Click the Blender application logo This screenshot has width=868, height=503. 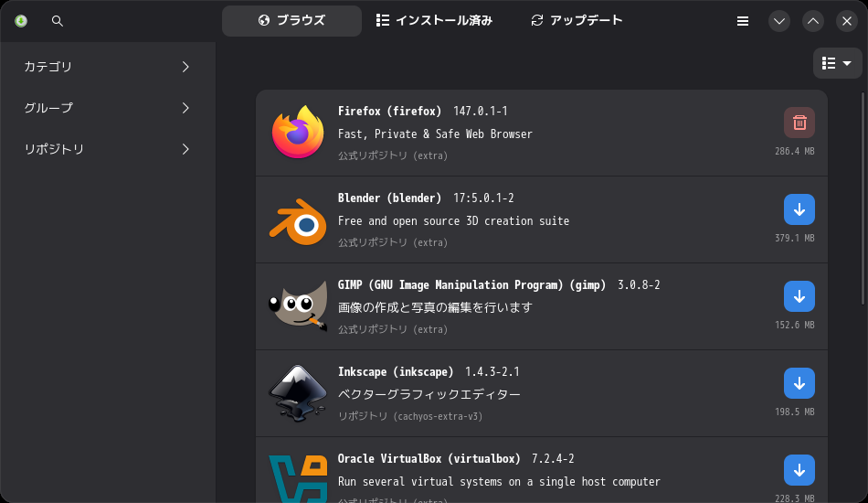pyautogui.click(x=298, y=219)
